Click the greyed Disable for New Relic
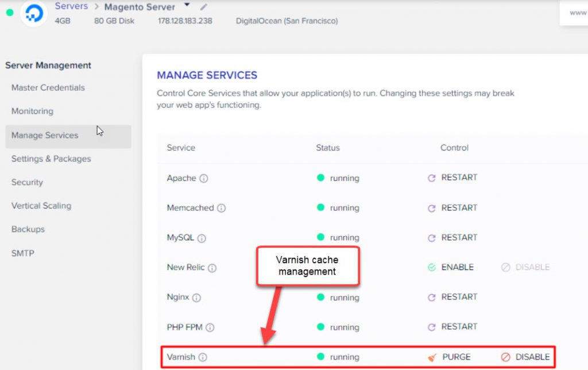This screenshot has width=588, height=370. (525, 267)
